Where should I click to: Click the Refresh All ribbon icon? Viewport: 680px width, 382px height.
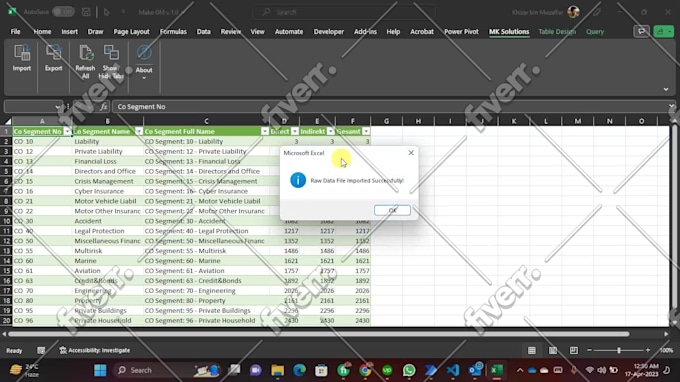click(x=85, y=62)
